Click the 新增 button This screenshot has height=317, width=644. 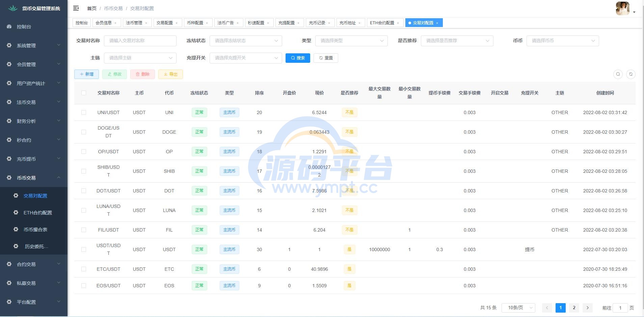pyautogui.click(x=86, y=74)
